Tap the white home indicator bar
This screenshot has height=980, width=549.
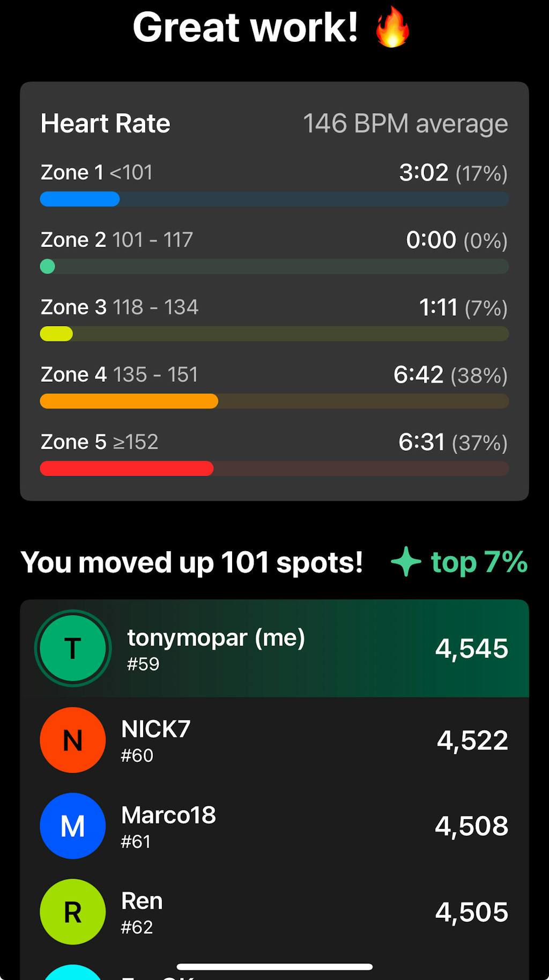[x=274, y=967]
